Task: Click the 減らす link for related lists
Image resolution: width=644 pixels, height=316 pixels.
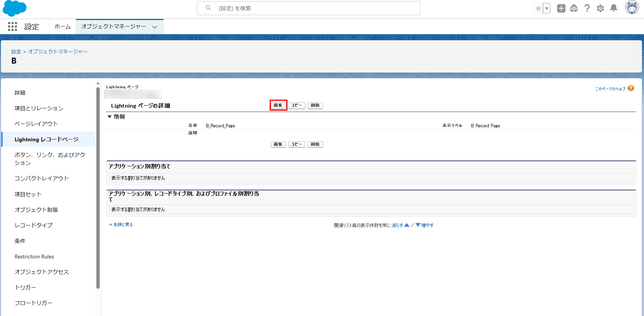Action: click(x=397, y=225)
